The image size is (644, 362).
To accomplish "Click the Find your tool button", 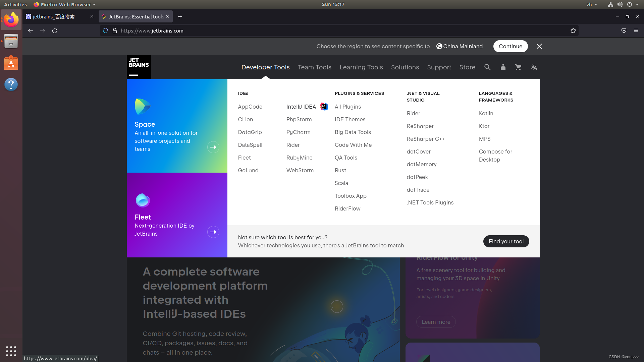I will (x=506, y=241).
